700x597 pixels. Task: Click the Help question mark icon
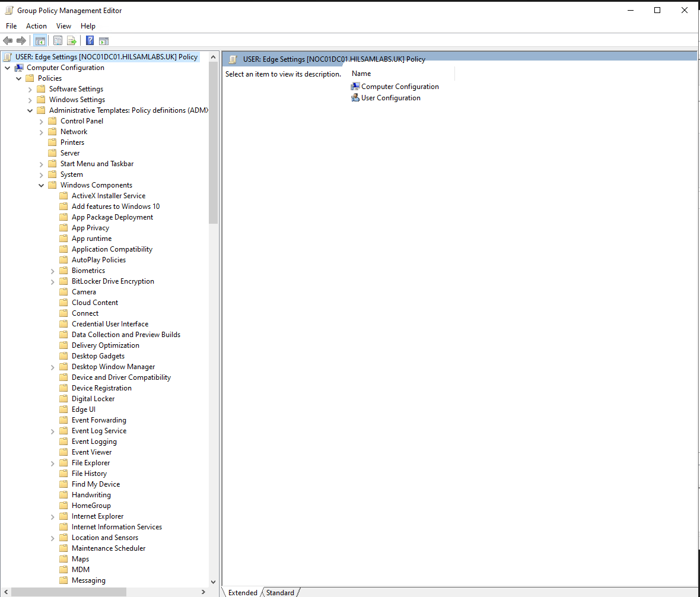click(x=90, y=40)
